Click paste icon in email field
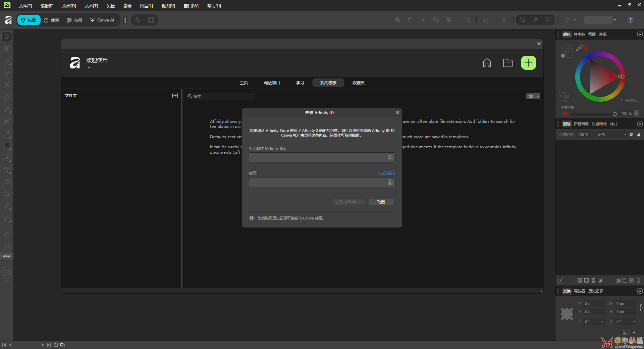This screenshot has width=644, height=349. coord(390,157)
